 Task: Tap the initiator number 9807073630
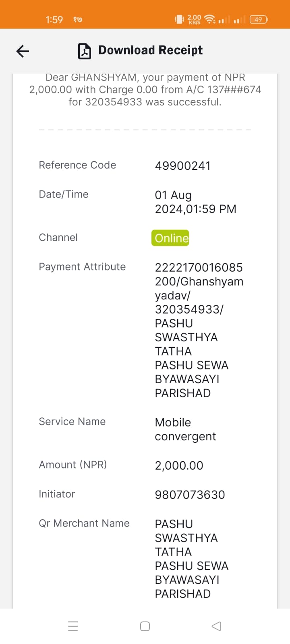click(x=190, y=495)
